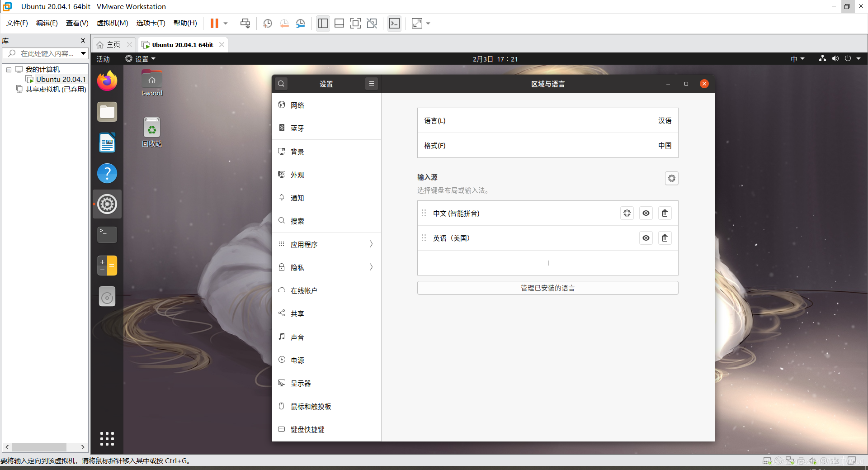Add a new input source
The image size is (868, 470).
click(548, 263)
